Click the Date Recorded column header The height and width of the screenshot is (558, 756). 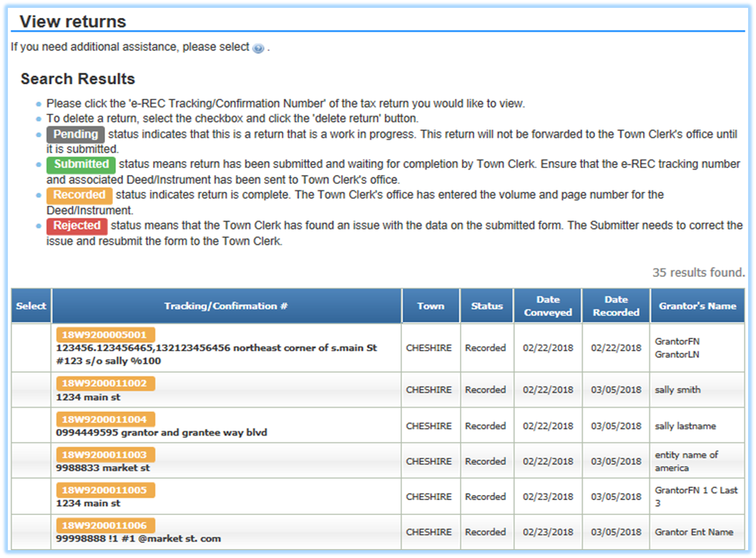click(616, 306)
